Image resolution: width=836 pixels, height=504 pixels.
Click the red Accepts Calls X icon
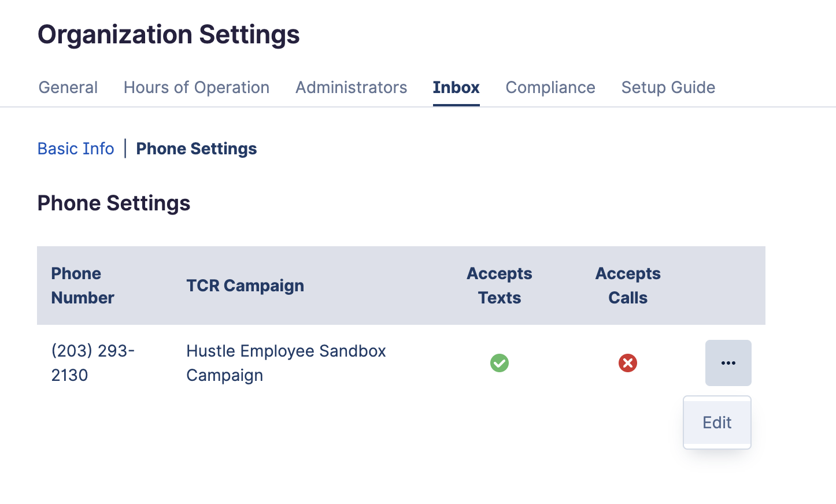(628, 363)
